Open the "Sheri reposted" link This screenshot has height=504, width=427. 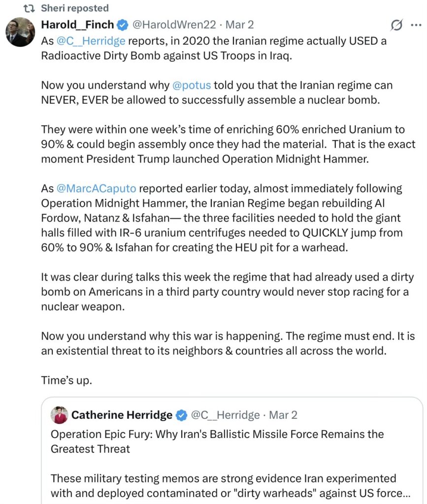click(x=75, y=8)
